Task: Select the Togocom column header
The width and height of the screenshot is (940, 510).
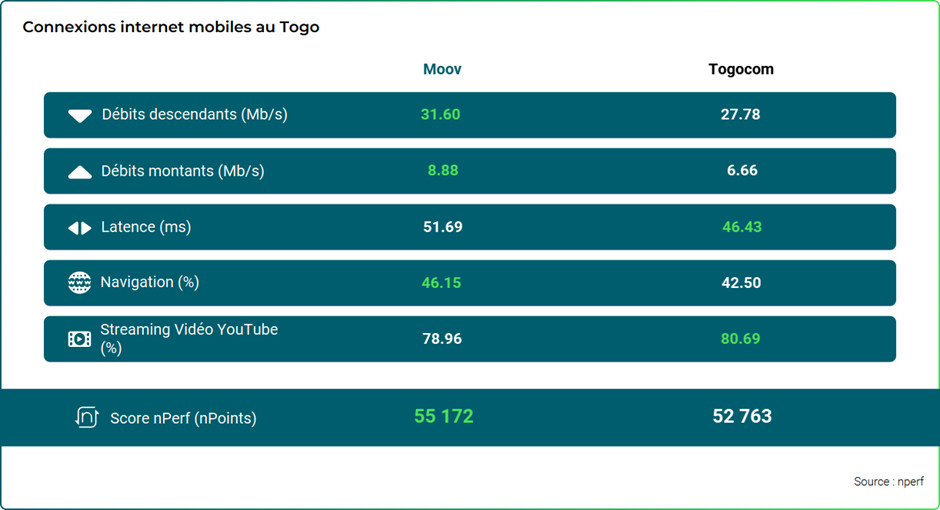Action: [741, 69]
